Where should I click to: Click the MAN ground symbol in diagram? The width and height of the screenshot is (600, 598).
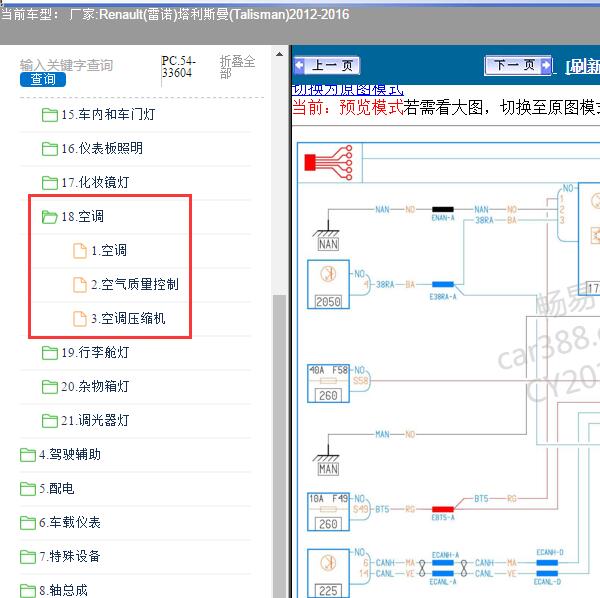coord(328,455)
